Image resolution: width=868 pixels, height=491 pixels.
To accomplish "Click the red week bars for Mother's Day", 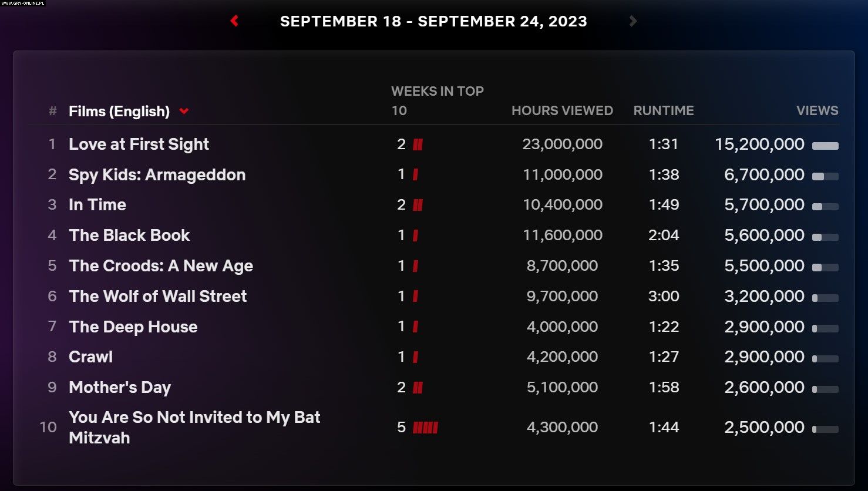I will [x=418, y=388].
